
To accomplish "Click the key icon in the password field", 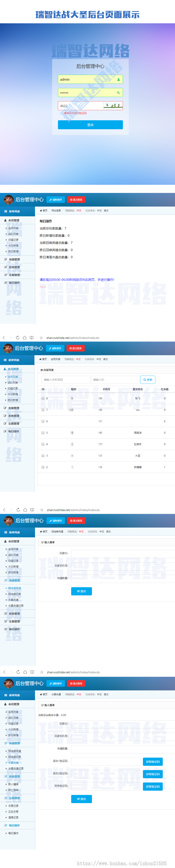I will point(118,93).
